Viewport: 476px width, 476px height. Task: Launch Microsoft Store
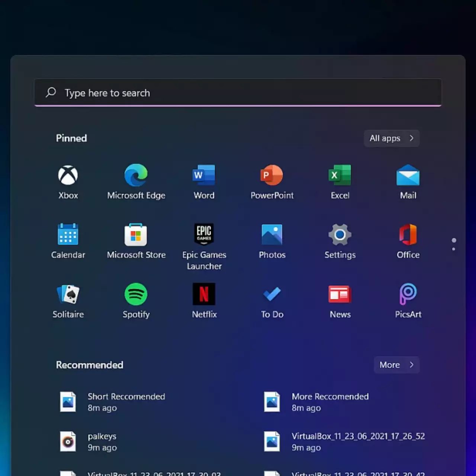136,242
